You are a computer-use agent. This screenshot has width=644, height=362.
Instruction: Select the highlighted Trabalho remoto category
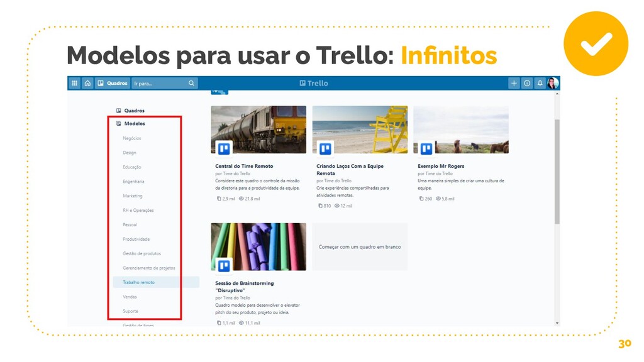(156, 282)
